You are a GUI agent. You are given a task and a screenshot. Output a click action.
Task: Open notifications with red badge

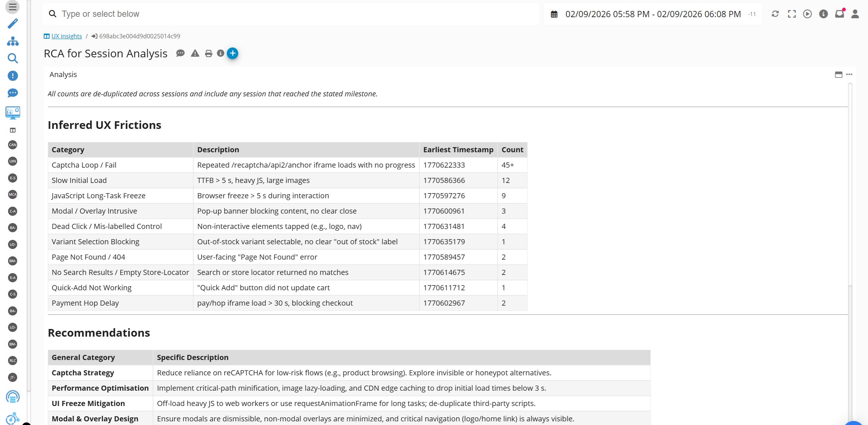pyautogui.click(x=840, y=14)
